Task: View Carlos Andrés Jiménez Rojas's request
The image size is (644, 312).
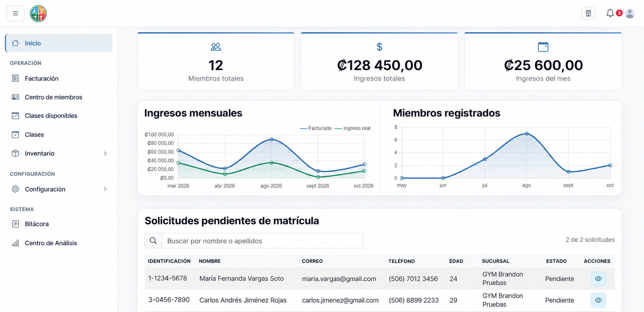Action: [x=598, y=300]
